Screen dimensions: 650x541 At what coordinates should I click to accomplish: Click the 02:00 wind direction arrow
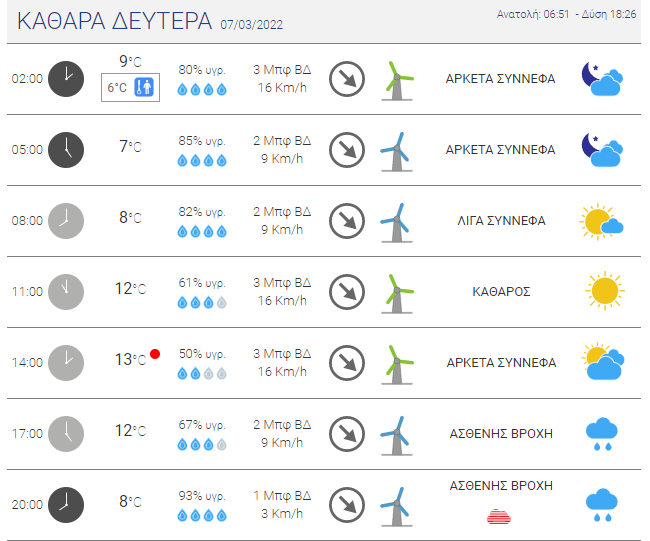[347, 78]
